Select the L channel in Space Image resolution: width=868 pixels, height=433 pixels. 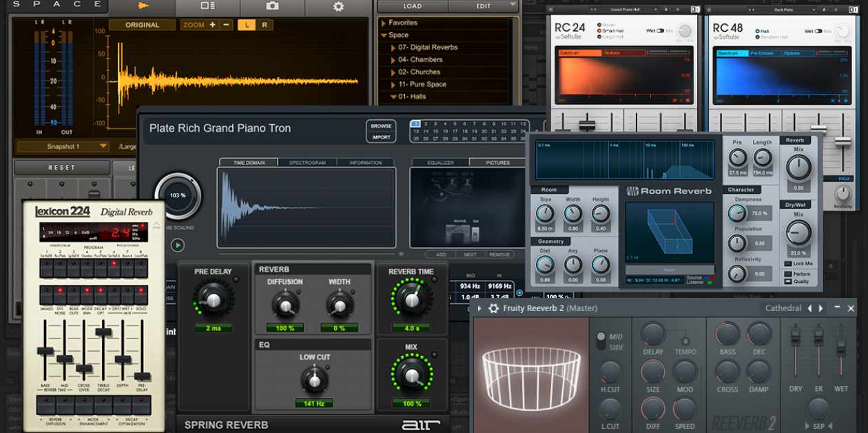click(247, 25)
